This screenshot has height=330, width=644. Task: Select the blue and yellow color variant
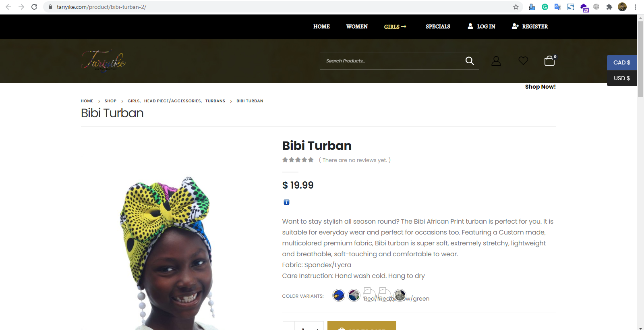(339, 295)
